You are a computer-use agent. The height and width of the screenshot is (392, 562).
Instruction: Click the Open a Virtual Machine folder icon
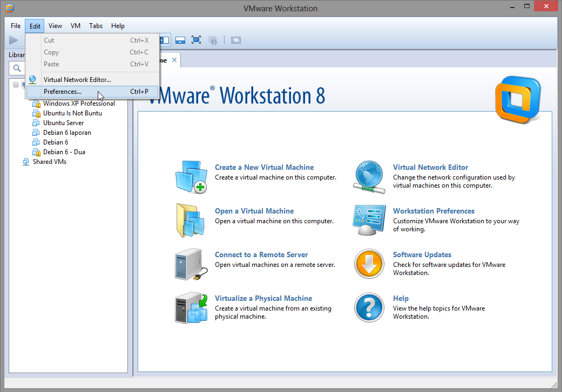(191, 221)
